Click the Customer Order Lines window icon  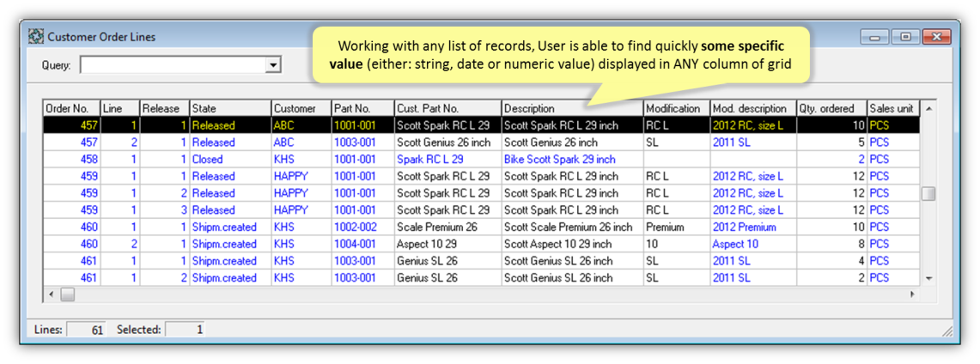point(36,37)
